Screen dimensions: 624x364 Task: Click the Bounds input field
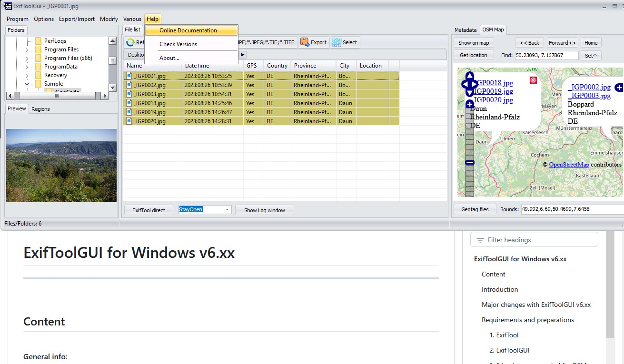click(x=573, y=209)
